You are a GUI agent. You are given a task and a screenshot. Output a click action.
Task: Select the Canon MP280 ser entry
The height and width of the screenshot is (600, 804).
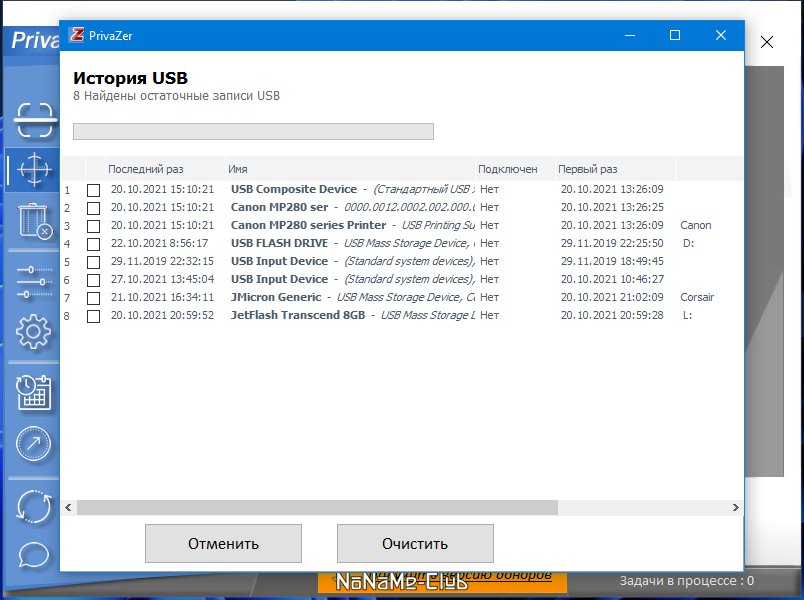click(279, 207)
